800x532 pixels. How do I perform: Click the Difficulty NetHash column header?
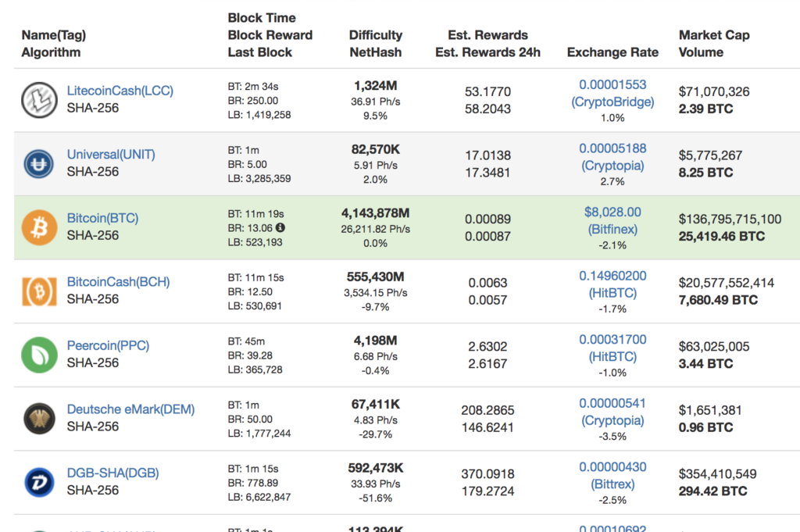pyautogui.click(x=376, y=44)
